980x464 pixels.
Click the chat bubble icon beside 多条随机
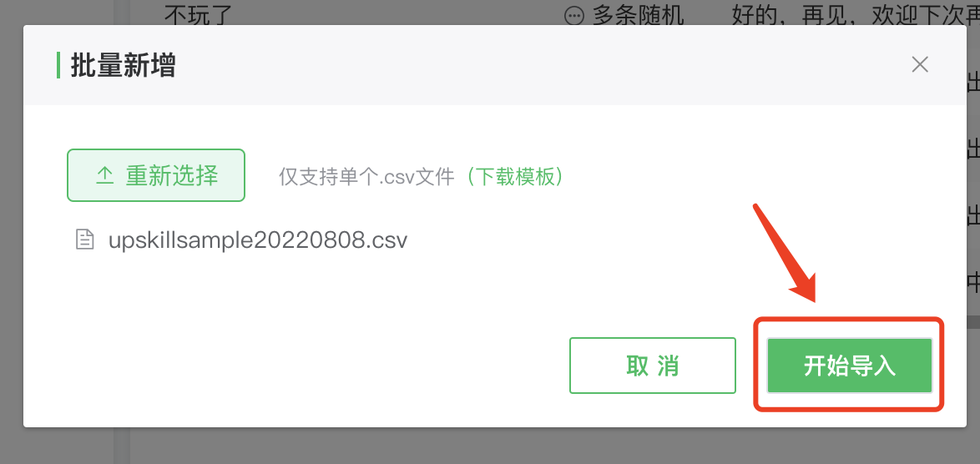tap(573, 15)
